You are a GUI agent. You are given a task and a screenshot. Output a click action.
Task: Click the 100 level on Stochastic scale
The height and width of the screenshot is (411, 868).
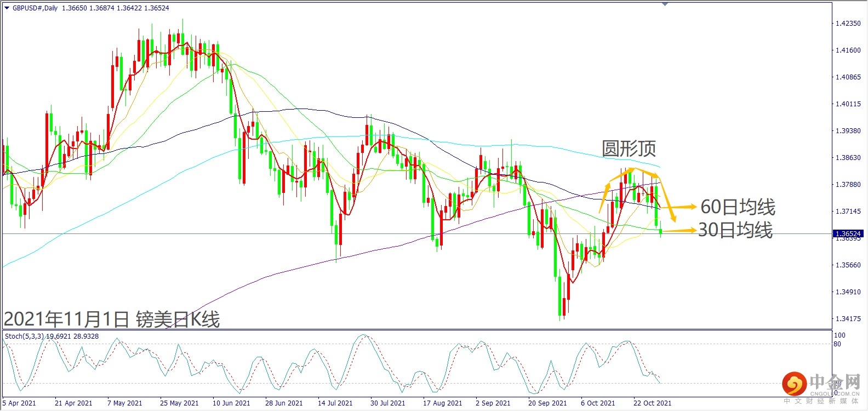[840, 335]
